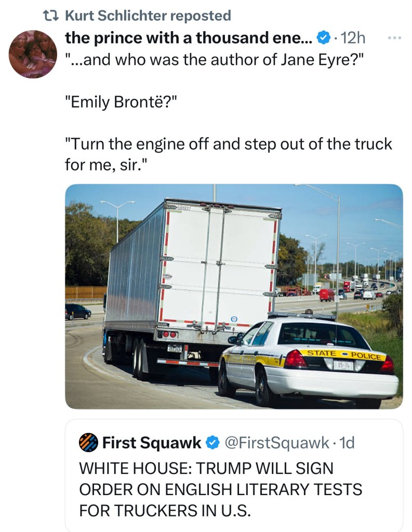The width and height of the screenshot is (412, 532).
Task: Click the author's blue verified badge
Action: coord(323,38)
